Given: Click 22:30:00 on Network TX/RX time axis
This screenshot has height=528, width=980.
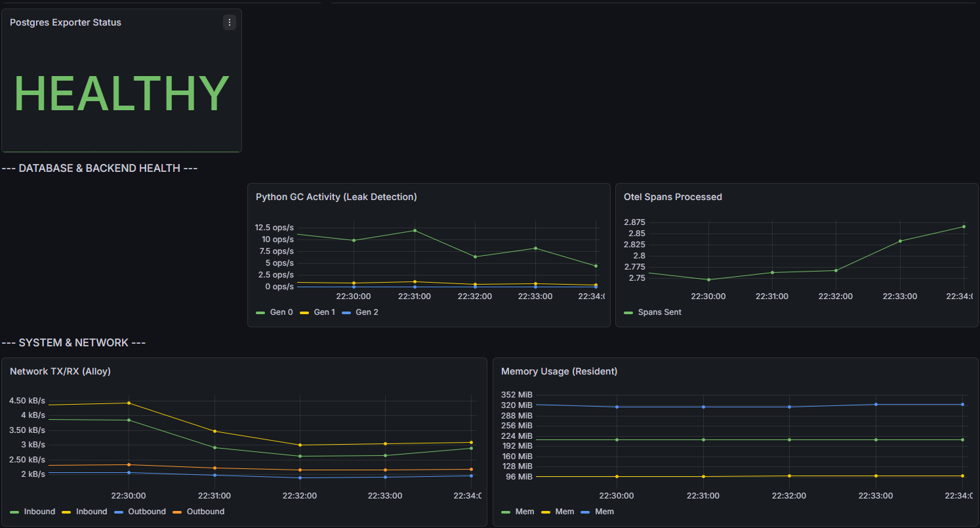Looking at the screenshot, I should pyautogui.click(x=129, y=496).
